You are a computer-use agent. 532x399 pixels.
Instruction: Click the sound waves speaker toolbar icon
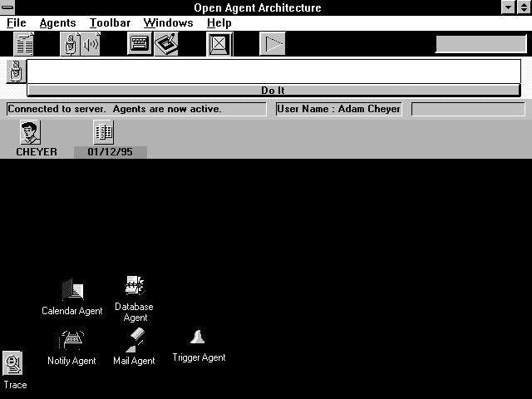(x=91, y=44)
